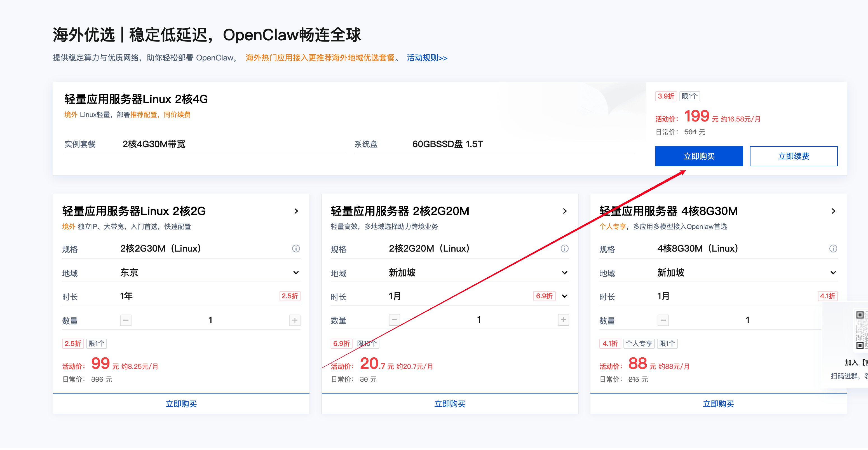868x450 pixels.
Task: Click the 立即续费 button
Action: pyautogui.click(x=794, y=156)
